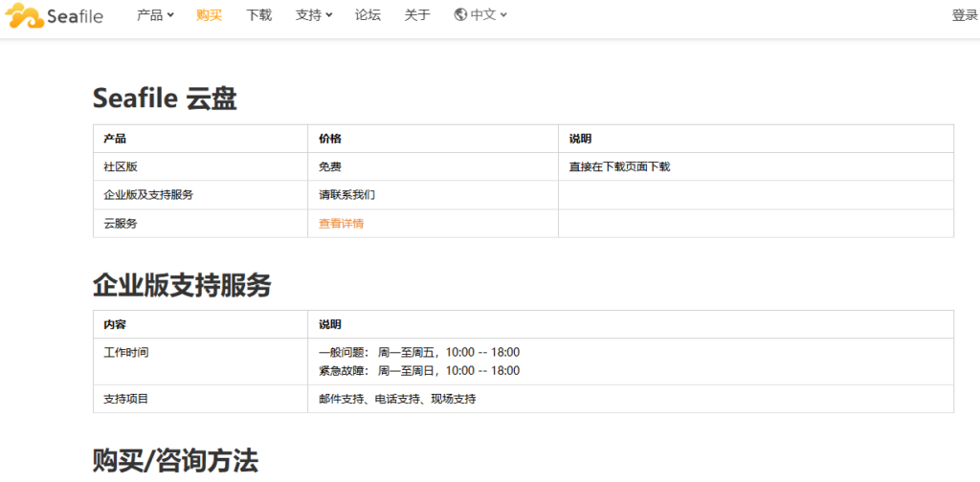Viewport: 980px width, 482px height.
Task: Select 邮件支持、电话支持、现场支持 cell
Action: click(631, 399)
